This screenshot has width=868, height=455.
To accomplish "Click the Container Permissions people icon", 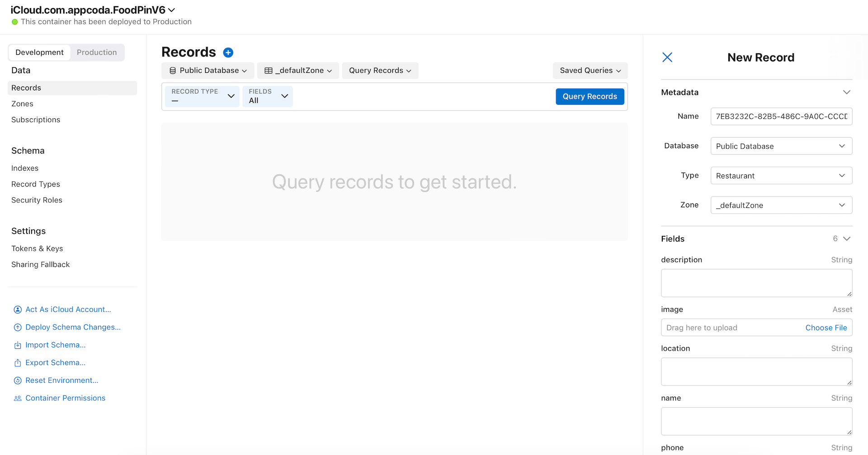I will [18, 398].
